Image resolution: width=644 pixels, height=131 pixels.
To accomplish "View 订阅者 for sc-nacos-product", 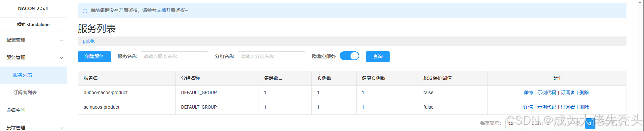I will click(568, 107).
